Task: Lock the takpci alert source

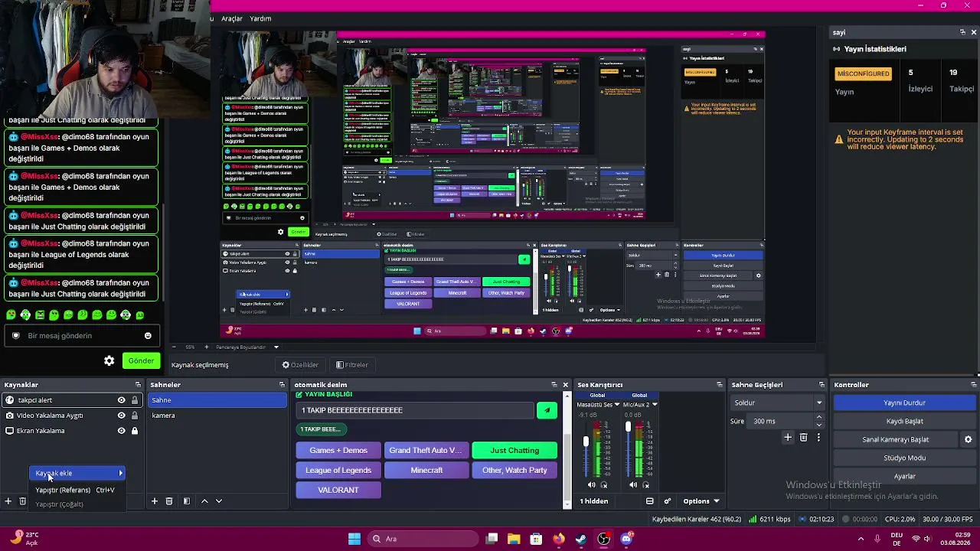Action: [135, 400]
